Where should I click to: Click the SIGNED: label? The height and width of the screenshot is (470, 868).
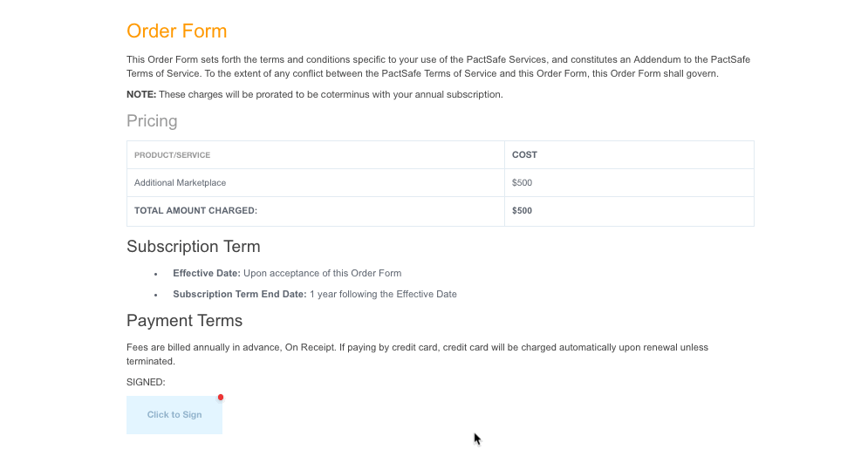coord(146,383)
